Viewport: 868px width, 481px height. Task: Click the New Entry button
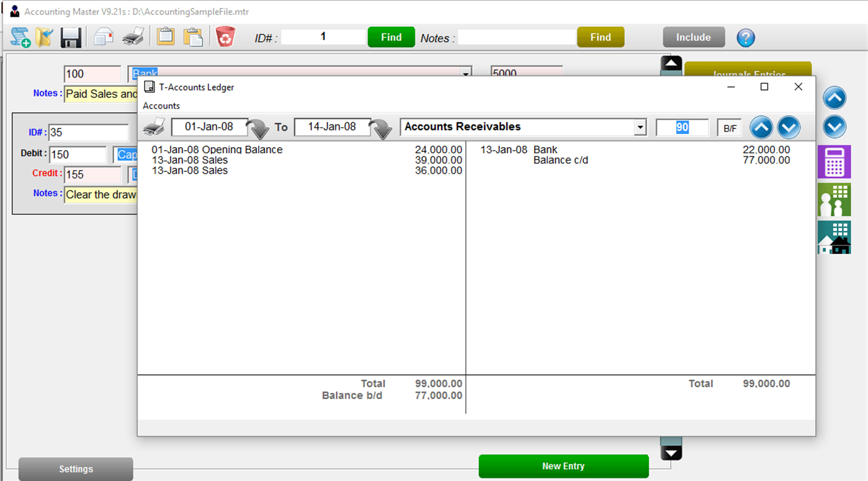[x=563, y=466]
